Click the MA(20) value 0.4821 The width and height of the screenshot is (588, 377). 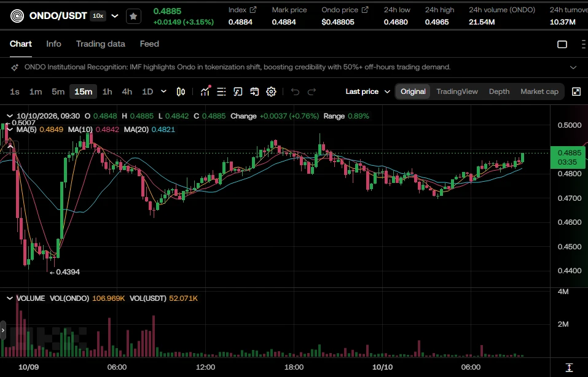[163, 130]
